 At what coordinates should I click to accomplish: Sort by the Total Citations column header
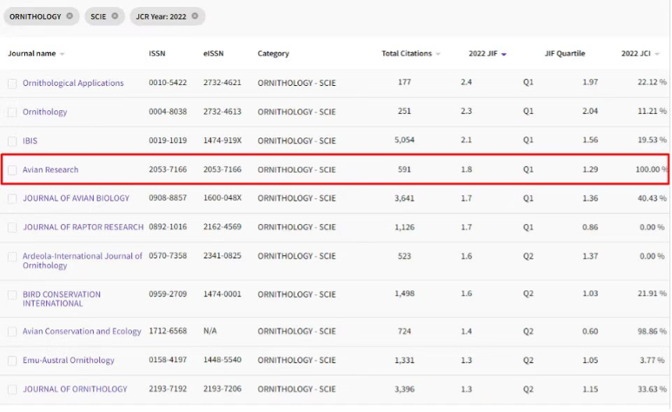(x=406, y=53)
